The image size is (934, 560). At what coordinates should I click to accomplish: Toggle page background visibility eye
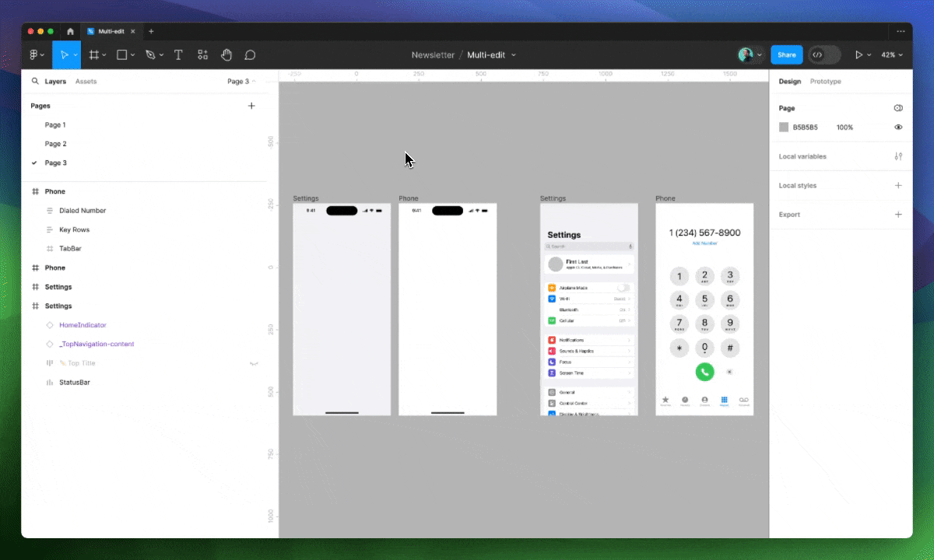tap(898, 127)
